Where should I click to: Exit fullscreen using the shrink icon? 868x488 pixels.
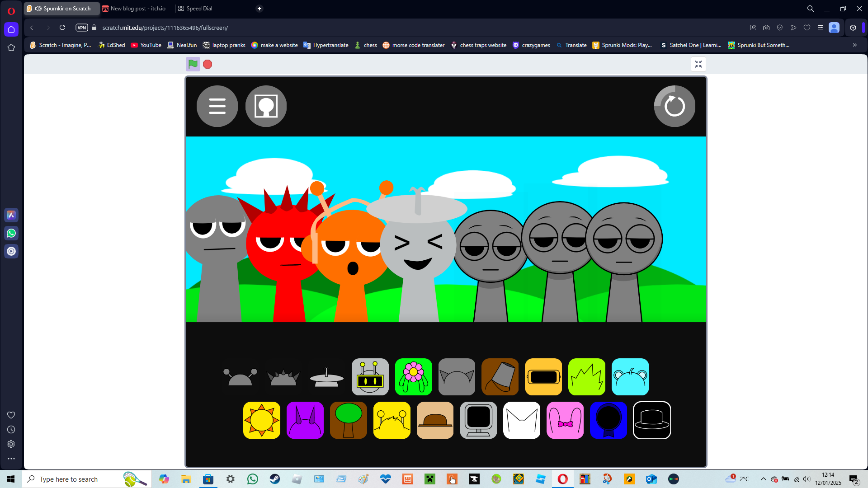click(x=698, y=64)
